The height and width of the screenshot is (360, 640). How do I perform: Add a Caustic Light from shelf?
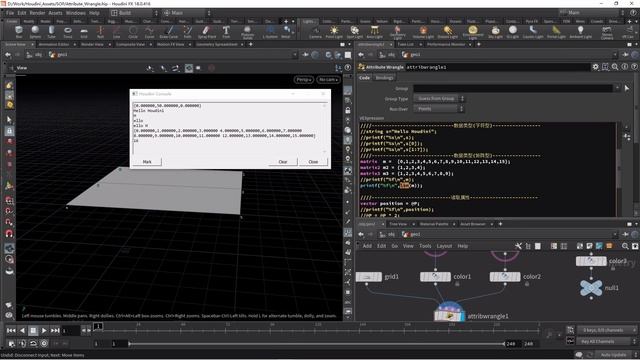pos(533,31)
